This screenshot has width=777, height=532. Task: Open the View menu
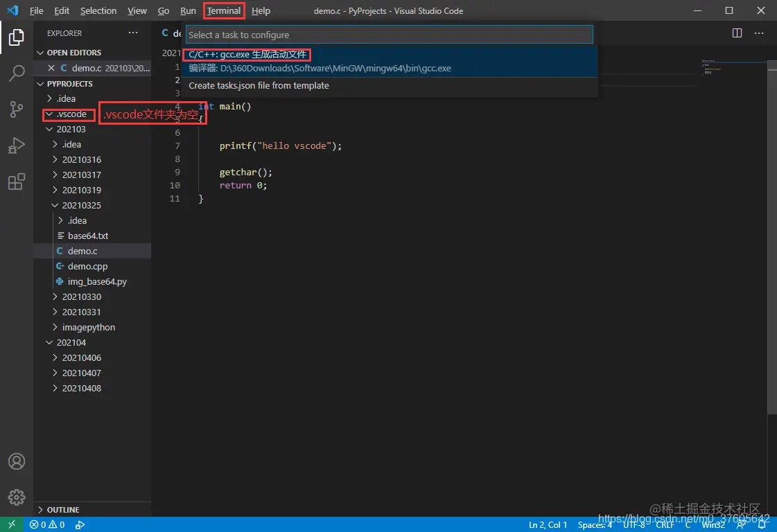[137, 11]
